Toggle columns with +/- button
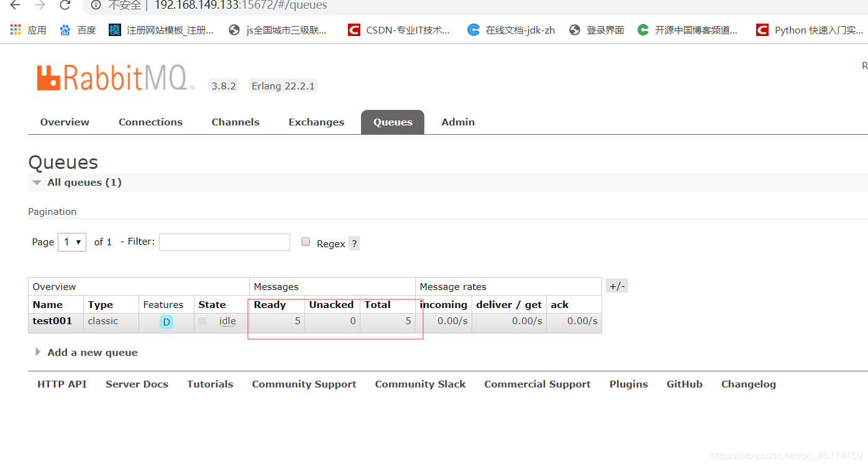The height and width of the screenshot is (467, 868). (x=617, y=286)
